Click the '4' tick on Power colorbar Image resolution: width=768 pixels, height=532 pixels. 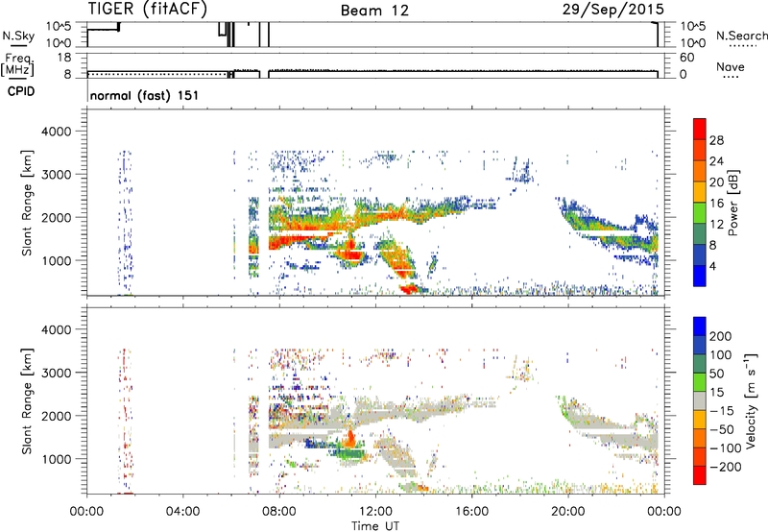tap(712, 266)
